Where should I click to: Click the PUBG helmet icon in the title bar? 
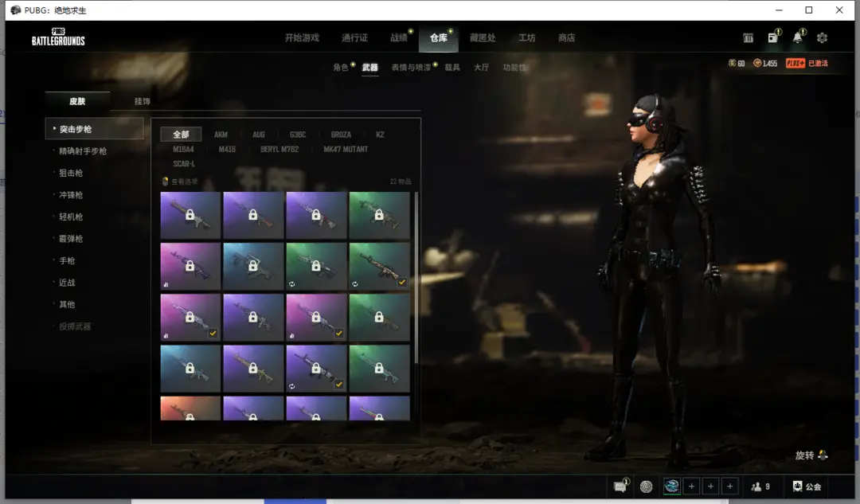pos(15,10)
